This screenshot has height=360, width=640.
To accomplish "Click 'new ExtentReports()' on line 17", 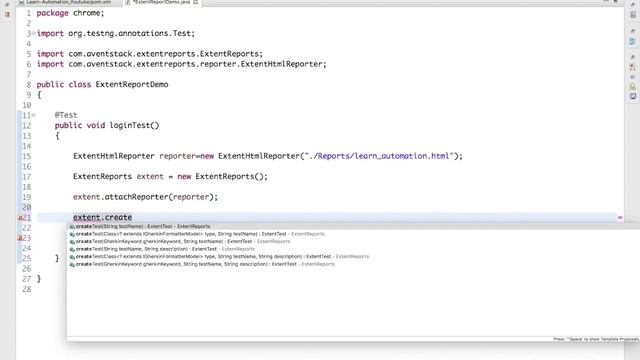I will point(222,176).
